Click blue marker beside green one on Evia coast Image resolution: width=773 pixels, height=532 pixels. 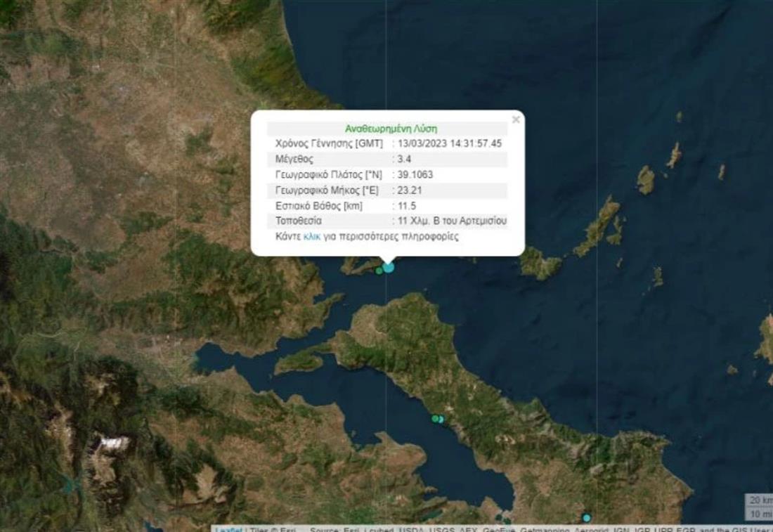click(441, 420)
